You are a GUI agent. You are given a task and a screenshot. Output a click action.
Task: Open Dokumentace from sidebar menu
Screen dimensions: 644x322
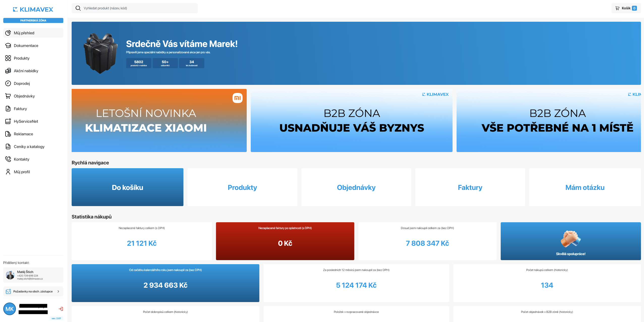[33, 46]
